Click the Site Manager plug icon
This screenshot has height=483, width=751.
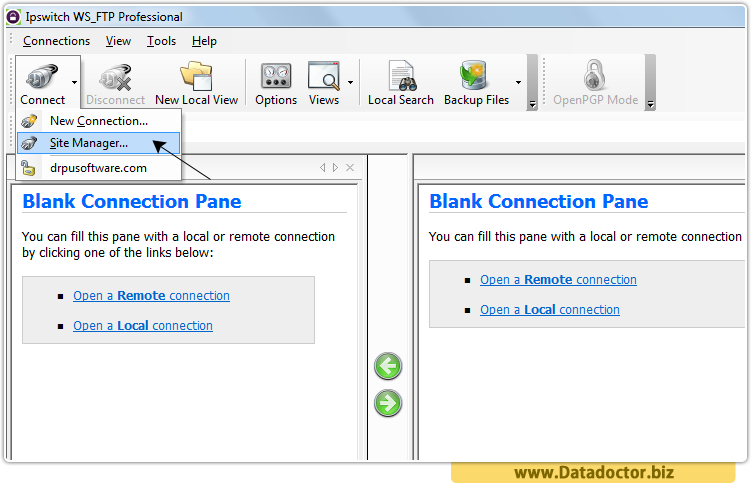[x=29, y=143]
